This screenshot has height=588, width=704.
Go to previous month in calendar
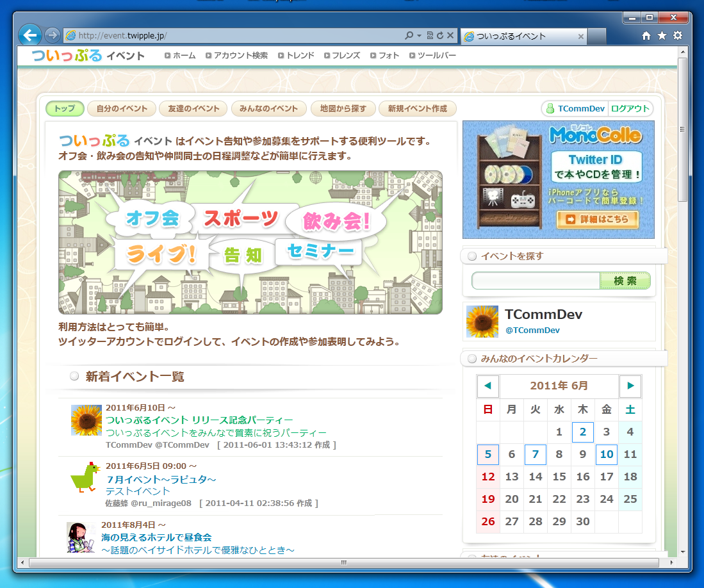point(488,386)
